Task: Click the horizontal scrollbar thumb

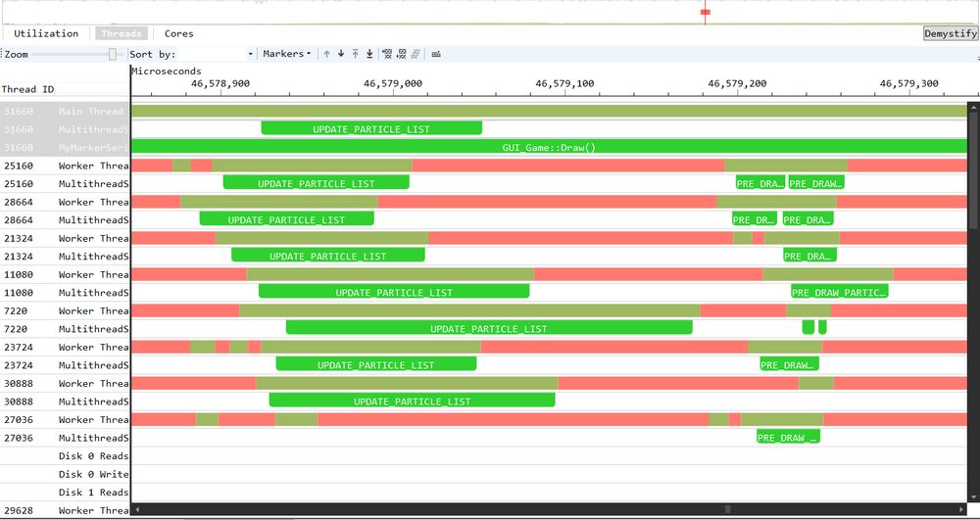Action: pos(727,509)
